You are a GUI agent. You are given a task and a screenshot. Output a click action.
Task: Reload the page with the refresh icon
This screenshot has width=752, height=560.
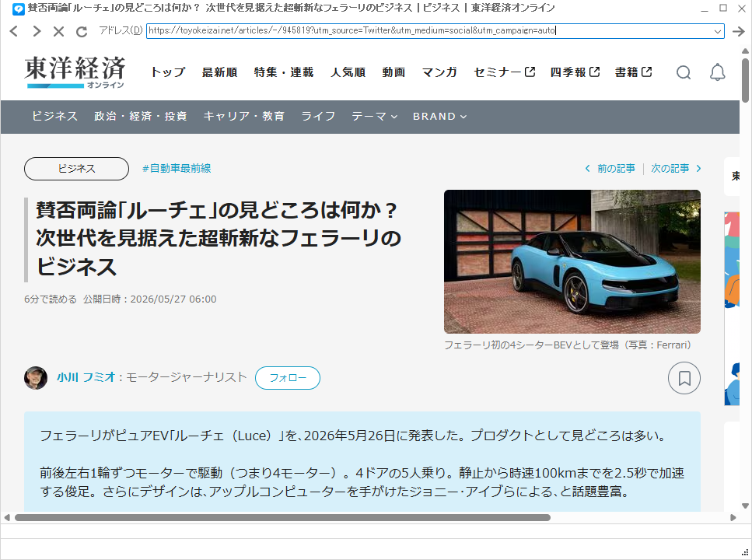pyautogui.click(x=82, y=31)
